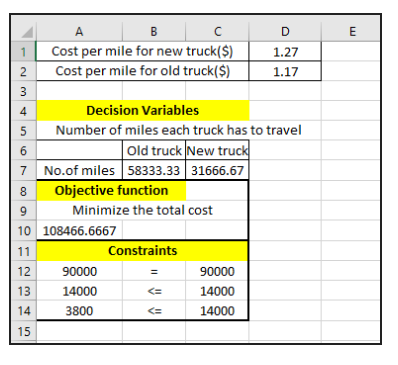Viewport: 398px width, 365px height.
Task: Select cell C14 with value 14000
Action: tap(217, 311)
